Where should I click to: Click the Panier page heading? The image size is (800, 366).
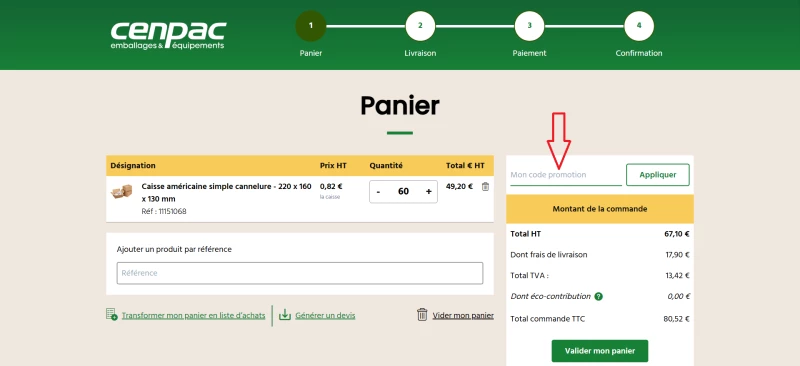click(x=399, y=106)
